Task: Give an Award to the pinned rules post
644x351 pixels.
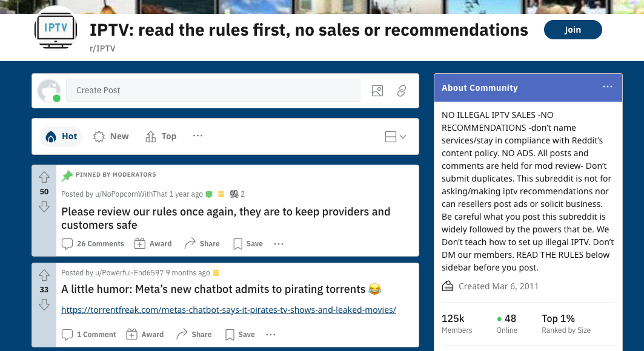Action: (x=153, y=243)
